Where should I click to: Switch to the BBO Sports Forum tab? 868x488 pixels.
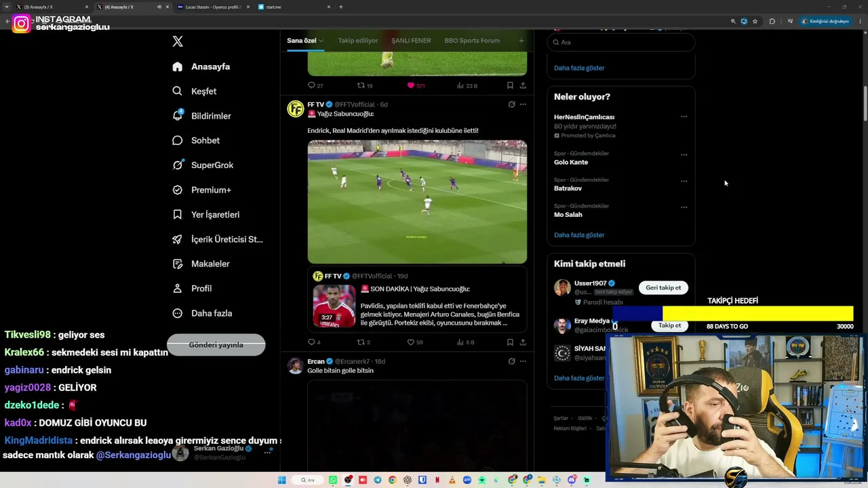(472, 41)
